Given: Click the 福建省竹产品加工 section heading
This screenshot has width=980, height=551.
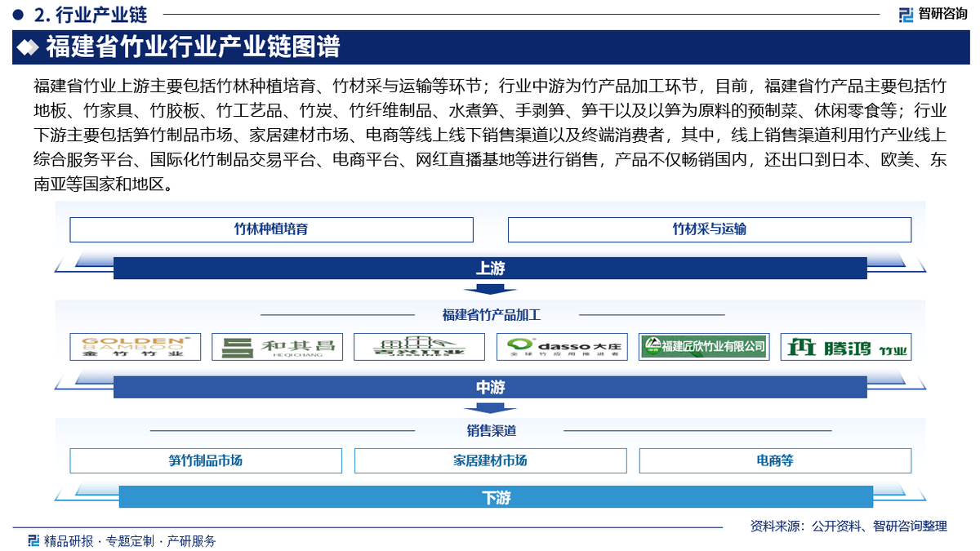Looking at the screenshot, I should 491,315.
